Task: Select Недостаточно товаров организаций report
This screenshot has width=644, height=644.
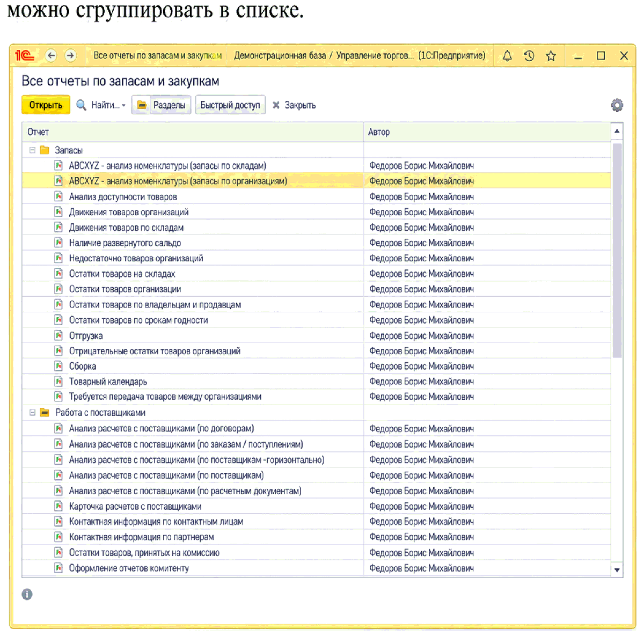Action: (136, 258)
